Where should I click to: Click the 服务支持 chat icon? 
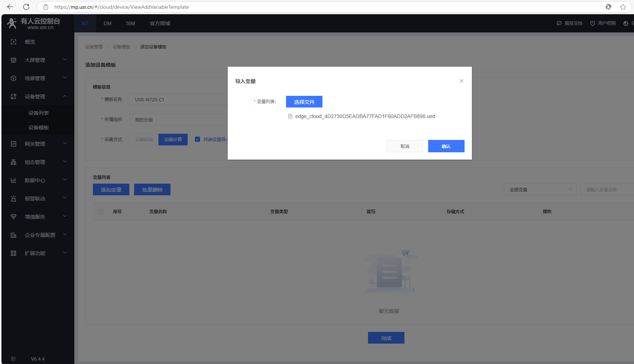click(559, 23)
